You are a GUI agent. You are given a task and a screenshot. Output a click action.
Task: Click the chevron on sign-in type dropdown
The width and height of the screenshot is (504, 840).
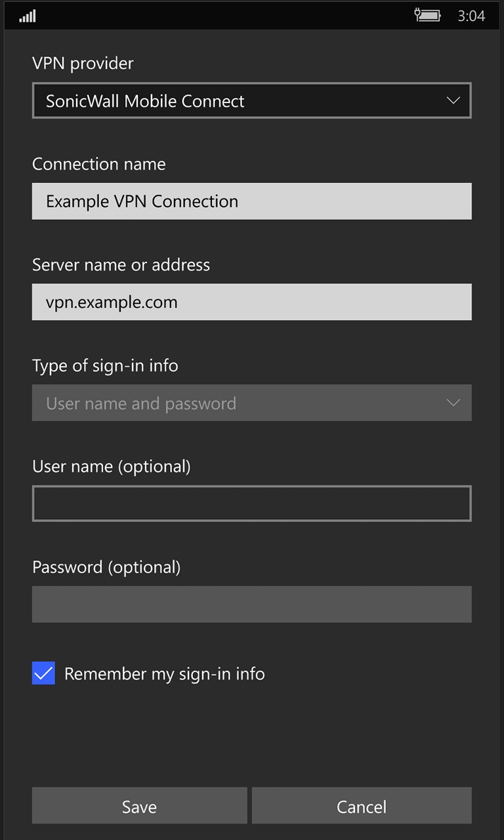pos(453,402)
